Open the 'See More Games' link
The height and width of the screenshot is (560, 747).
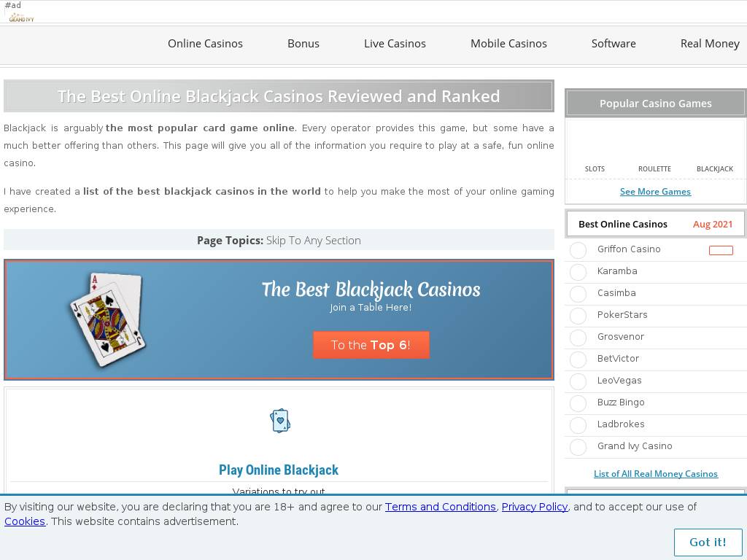[x=655, y=192]
